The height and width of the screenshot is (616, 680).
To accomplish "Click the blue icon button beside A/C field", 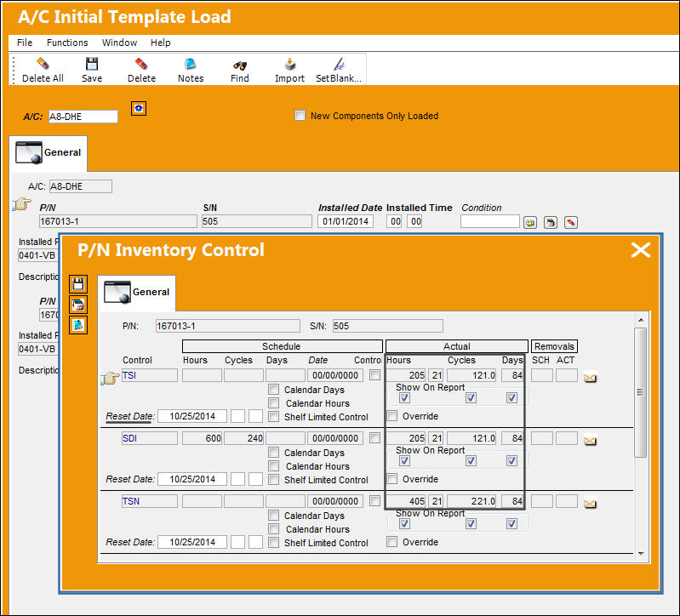I will (139, 108).
